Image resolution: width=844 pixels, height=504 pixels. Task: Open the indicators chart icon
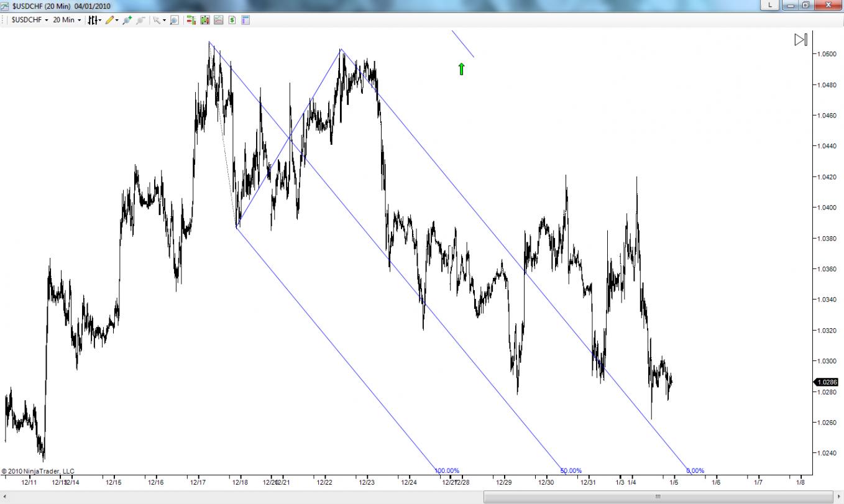click(x=219, y=20)
